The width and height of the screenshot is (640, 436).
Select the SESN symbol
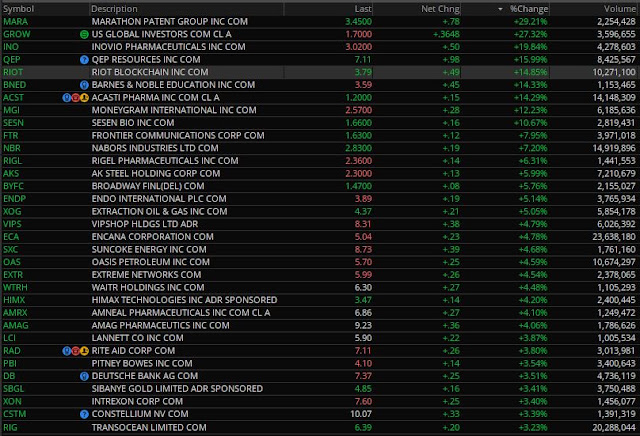click(x=13, y=123)
